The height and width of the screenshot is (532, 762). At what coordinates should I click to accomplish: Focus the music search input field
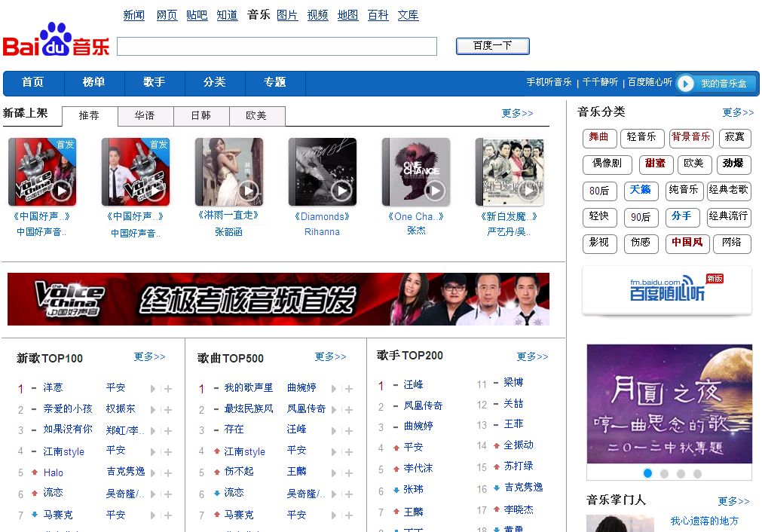pyautogui.click(x=277, y=47)
